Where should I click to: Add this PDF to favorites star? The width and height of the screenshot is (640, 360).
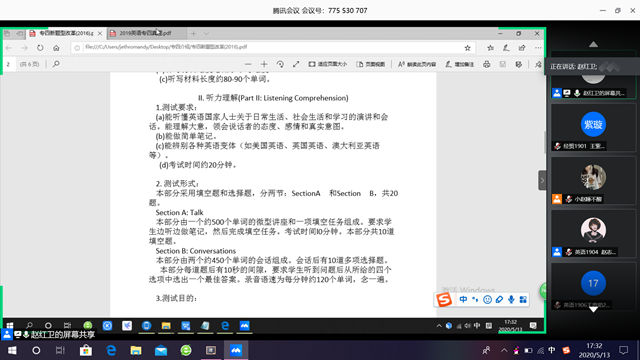coord(467,48)
